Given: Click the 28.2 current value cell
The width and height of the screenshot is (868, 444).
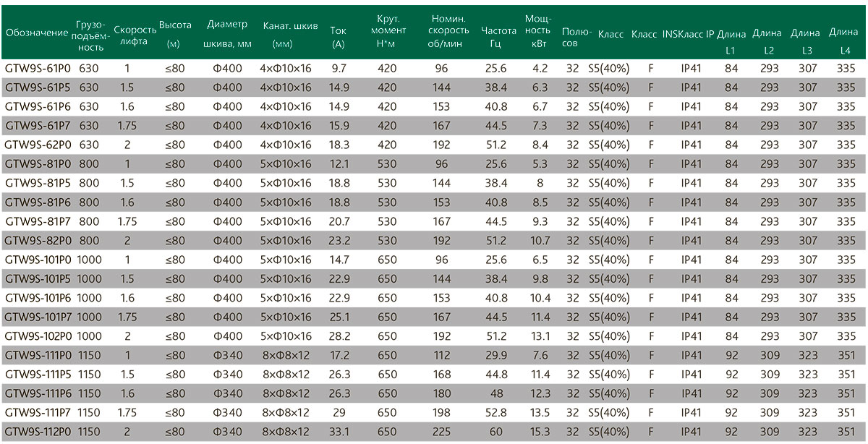Looking at the screenshot, I should [339, 336].
